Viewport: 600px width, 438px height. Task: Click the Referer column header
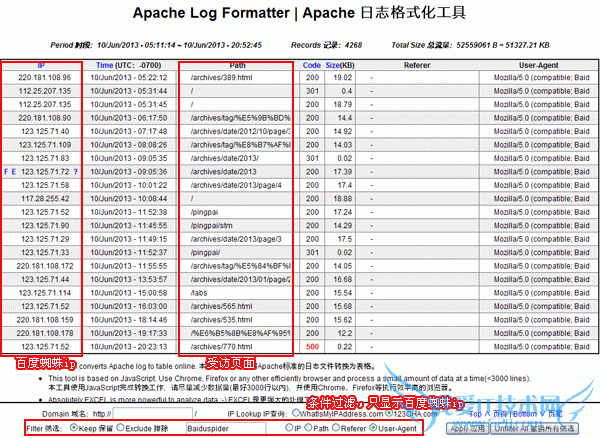pyautogui.click(x=417, y=65)
